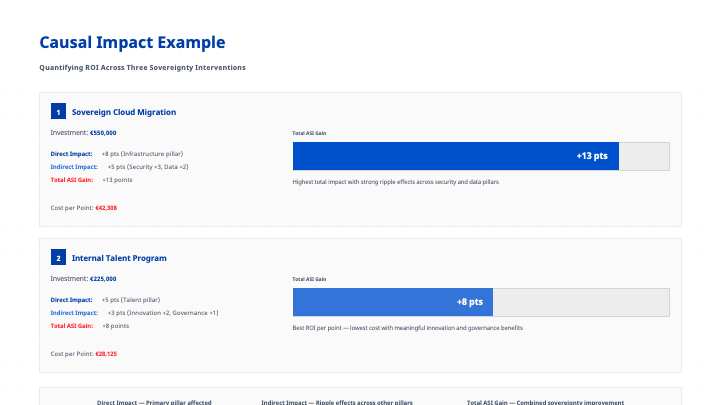Click the subtitle about three sovereignty interventions

point(142,67)
